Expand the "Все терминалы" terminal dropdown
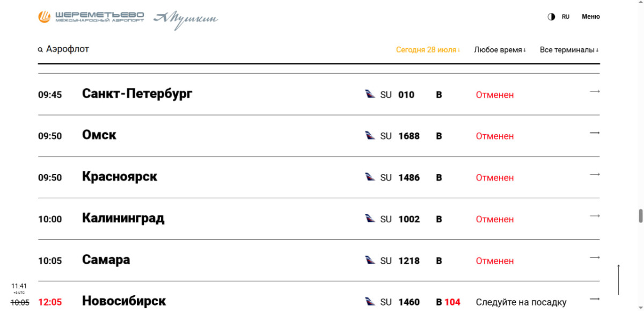Screen dimensions: 644x311 (569, 50)
